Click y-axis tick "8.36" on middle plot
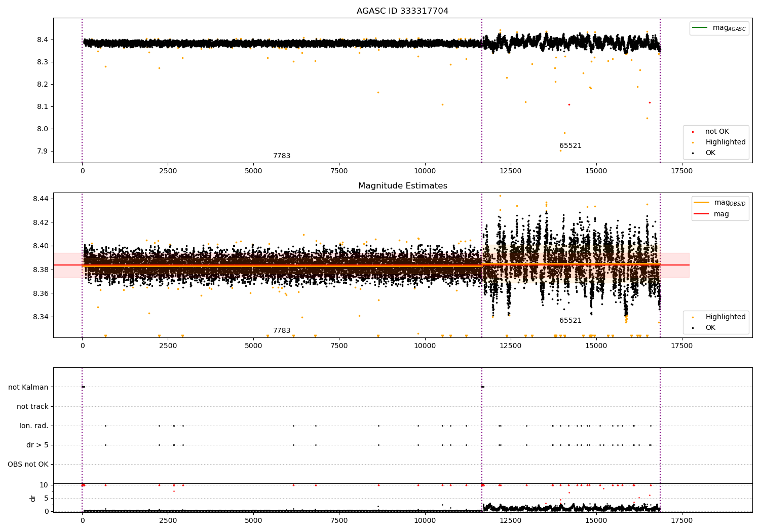Viewport: 760px width, 532px height. [41, 294]
